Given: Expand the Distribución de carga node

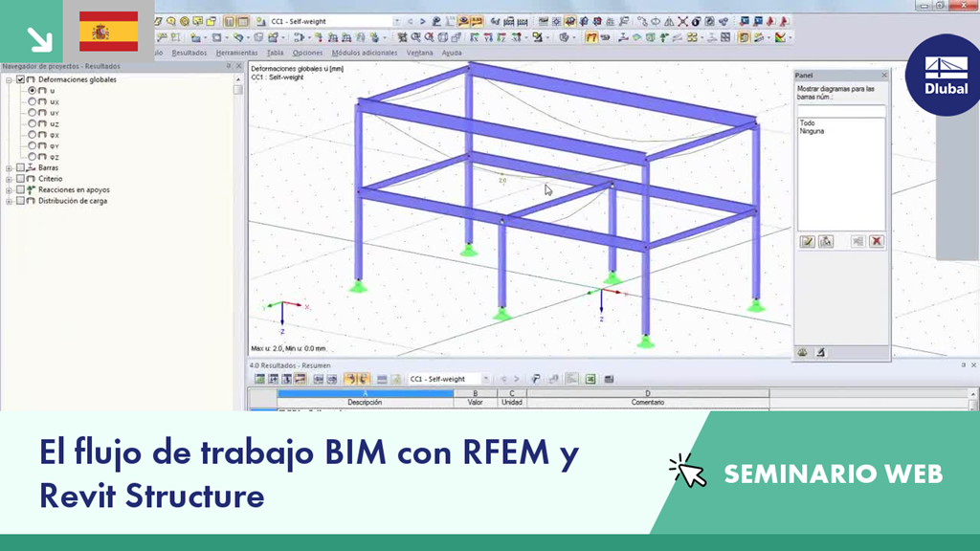Looking at the screenshot, I should 9,201.
